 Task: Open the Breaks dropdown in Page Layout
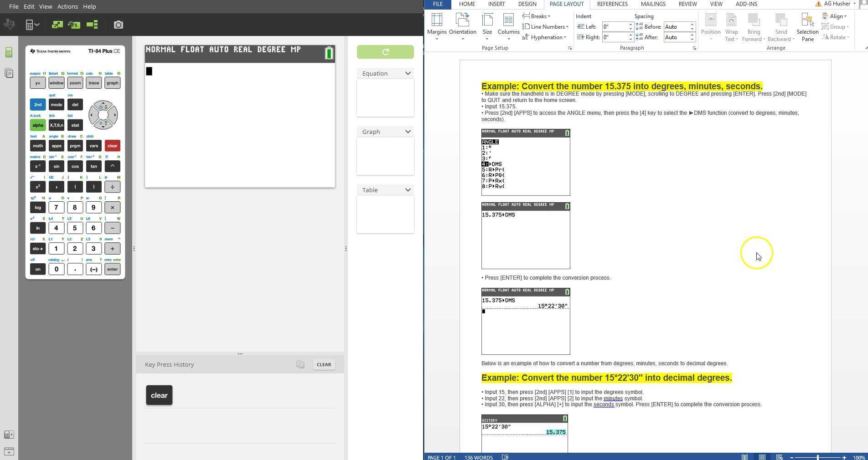[537, 16]
